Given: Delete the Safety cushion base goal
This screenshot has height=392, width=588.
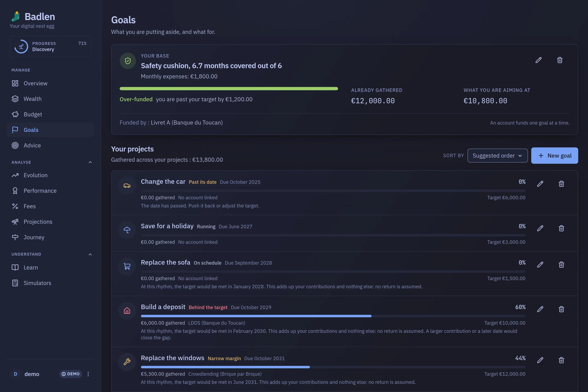Looking at the screenshot, I should tap(559, 60).
